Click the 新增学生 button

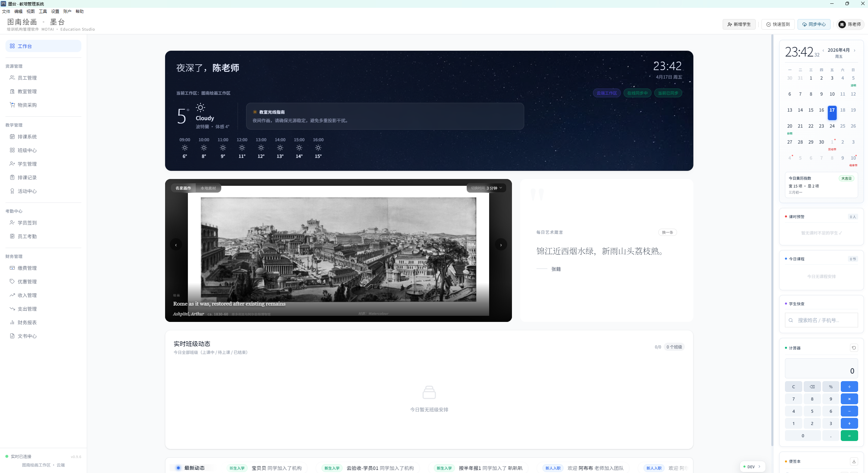(x=739, y=25)
